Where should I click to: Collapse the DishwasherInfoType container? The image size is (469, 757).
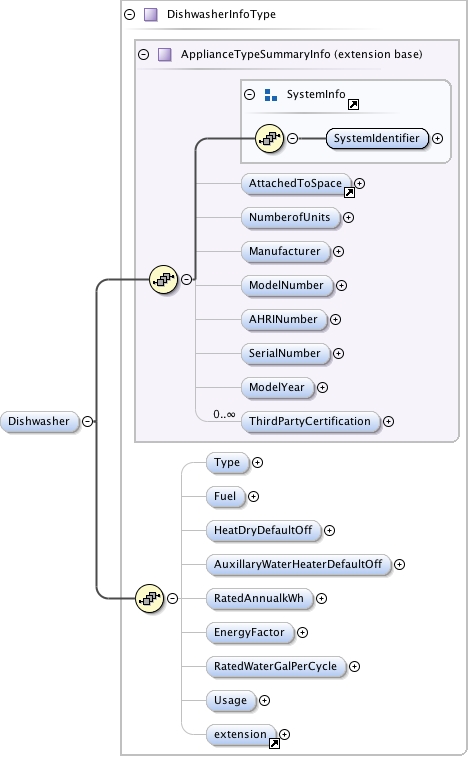129,14
